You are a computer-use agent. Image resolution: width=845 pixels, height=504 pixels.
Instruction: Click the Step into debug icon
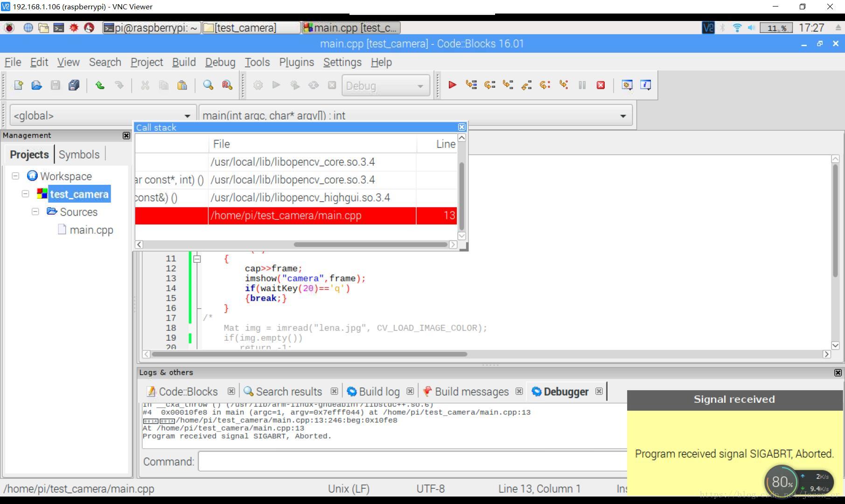[508, 85]
